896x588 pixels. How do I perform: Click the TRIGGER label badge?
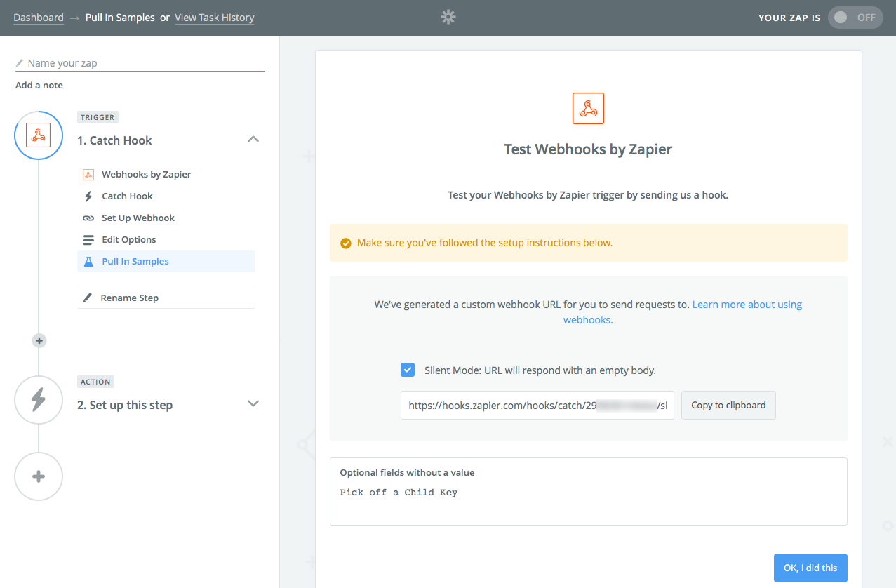[x=98, y=117]
